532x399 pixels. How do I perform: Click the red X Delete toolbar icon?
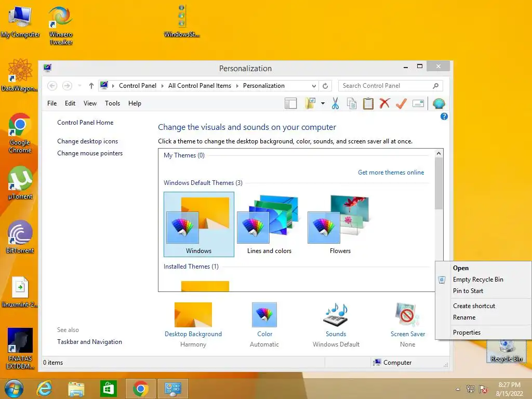[x=384, y=103]
